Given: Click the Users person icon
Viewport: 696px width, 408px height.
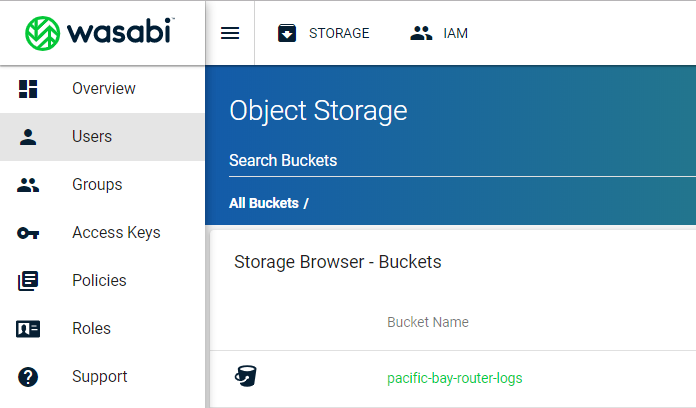Looking at the screenshot, I should (x=28, y=137).
